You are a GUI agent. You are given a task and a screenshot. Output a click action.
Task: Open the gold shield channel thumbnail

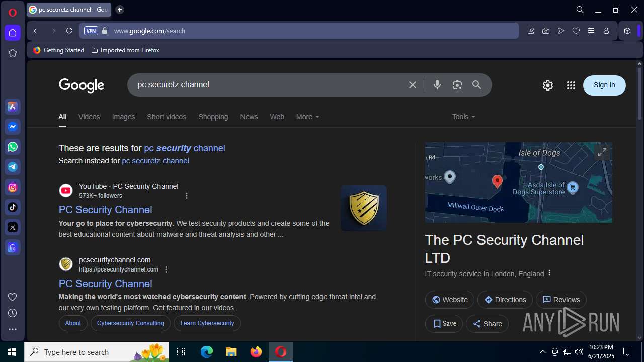364,208
